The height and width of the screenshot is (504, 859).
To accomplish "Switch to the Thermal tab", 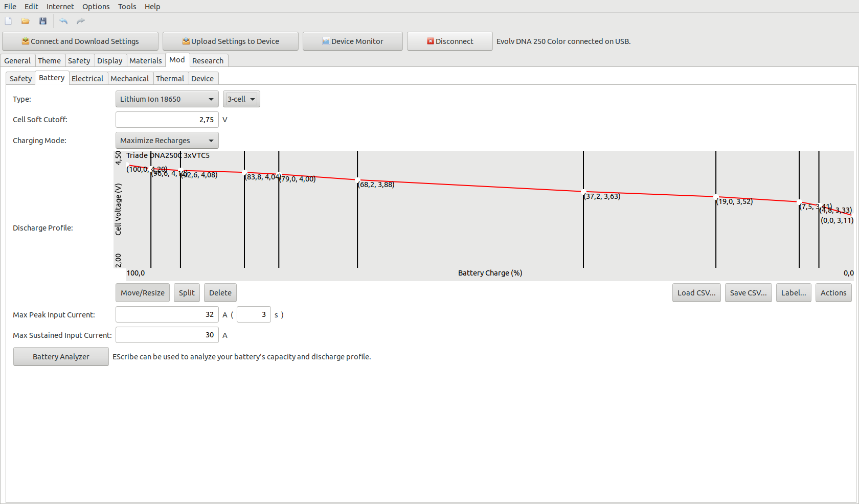I will click(x=170, y=79).
